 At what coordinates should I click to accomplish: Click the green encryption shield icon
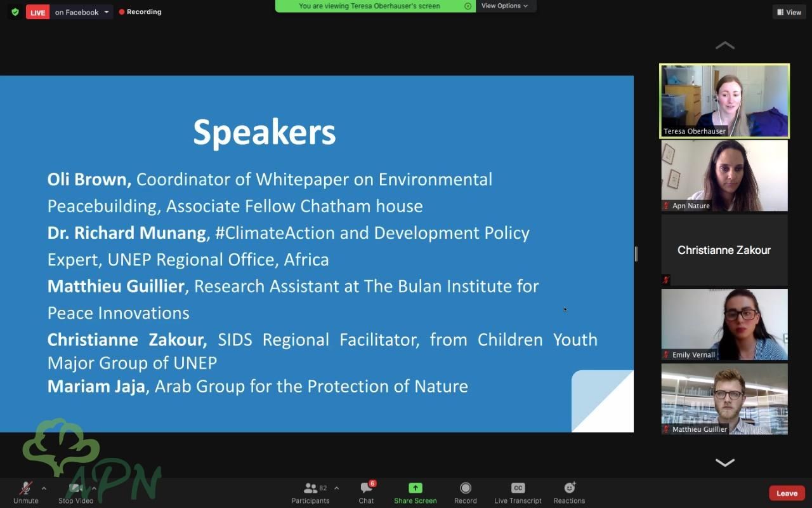tap(15, 12)
